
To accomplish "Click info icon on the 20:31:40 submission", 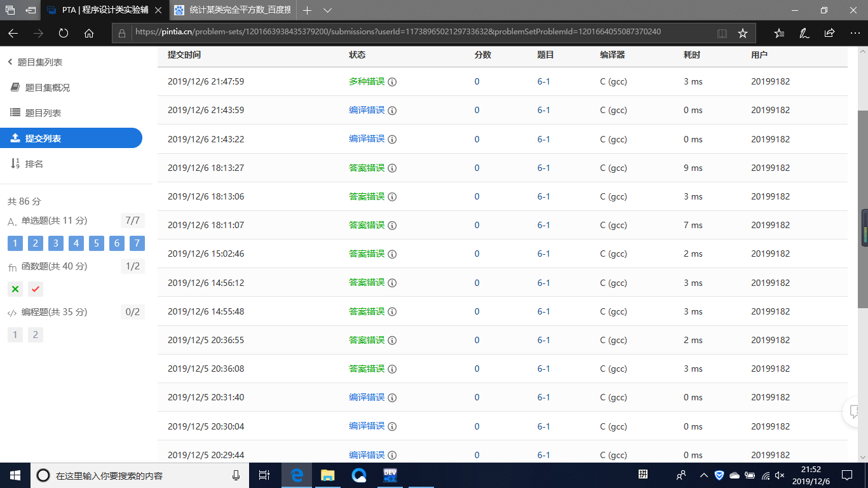I will pos(392,398).
